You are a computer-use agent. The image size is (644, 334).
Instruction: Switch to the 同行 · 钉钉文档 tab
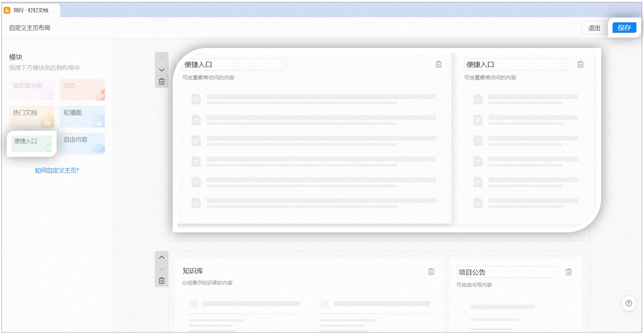click(31, 10)
